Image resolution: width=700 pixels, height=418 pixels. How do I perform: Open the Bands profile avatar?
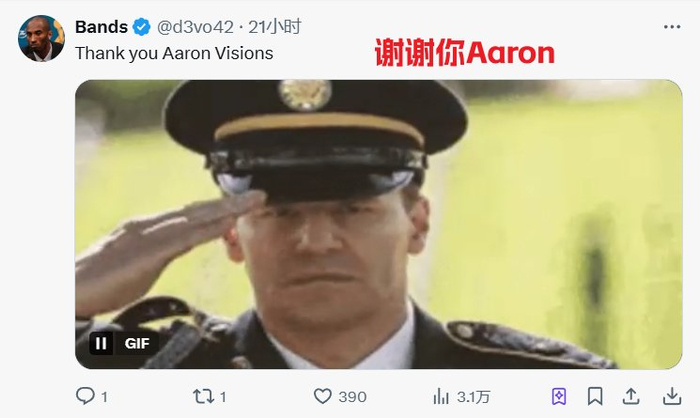point(41,38)
